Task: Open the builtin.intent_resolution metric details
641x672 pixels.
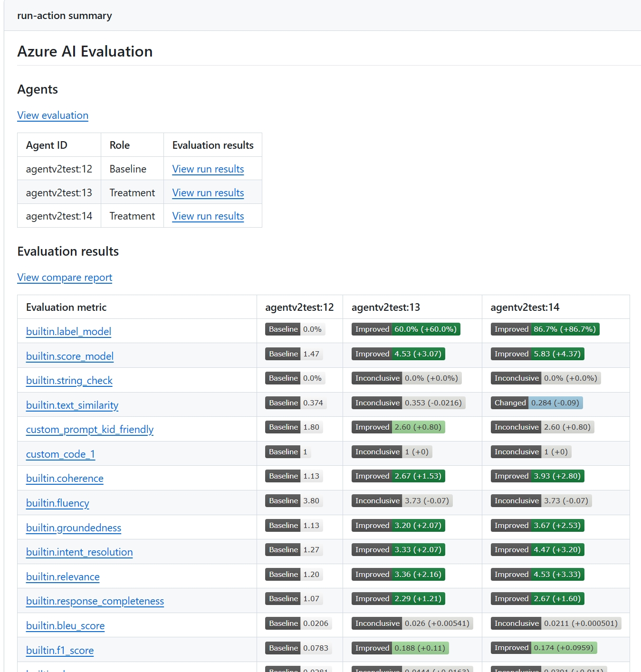Action: click(79, 552)
